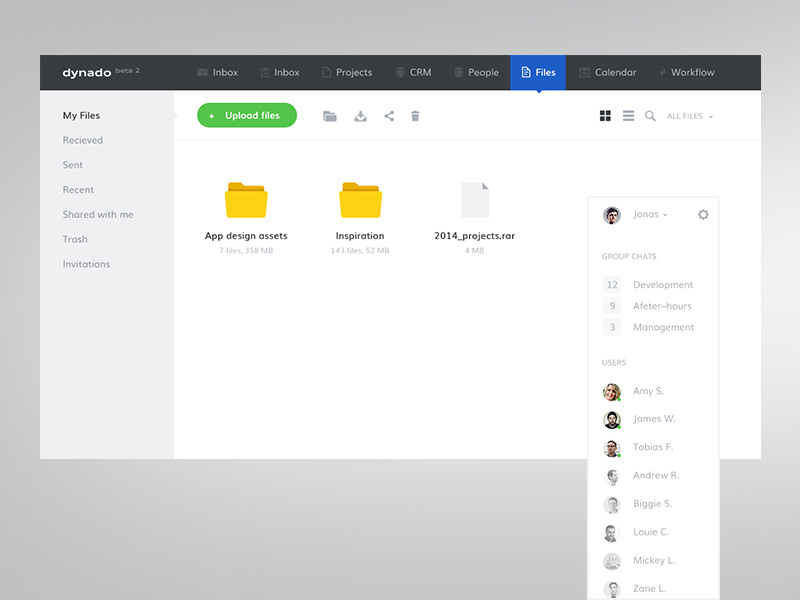
Task: Click Amy S. avatar
Action: 612,392
